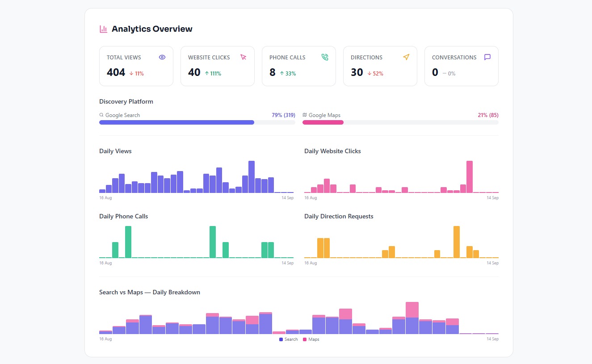
Task: Click the Maps legend color square
Action: [305, 339]
